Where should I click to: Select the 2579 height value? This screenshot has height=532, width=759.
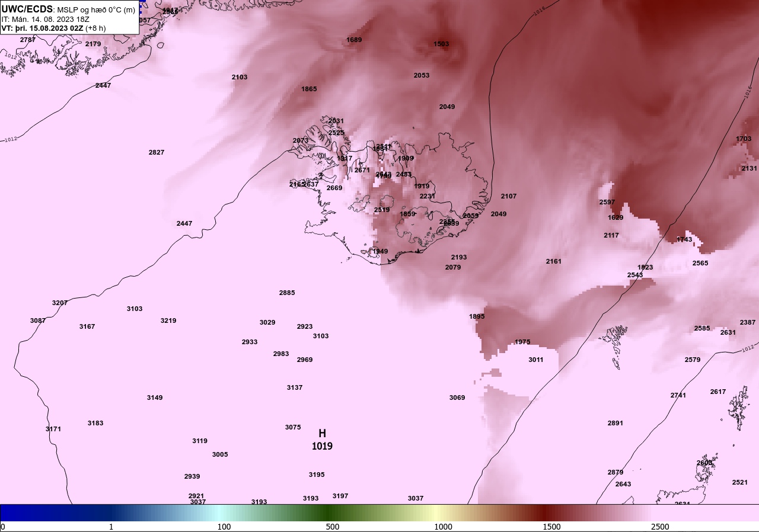point(693,360)
